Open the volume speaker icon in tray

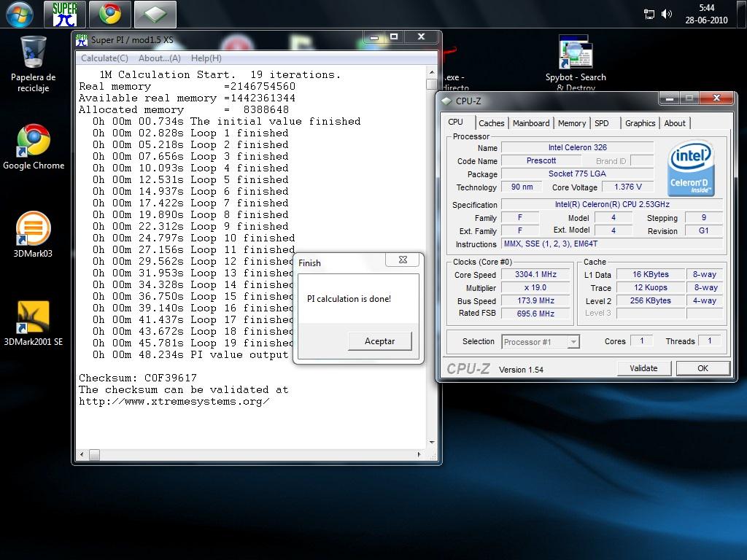pyautogui.click(x=667, y=15)
